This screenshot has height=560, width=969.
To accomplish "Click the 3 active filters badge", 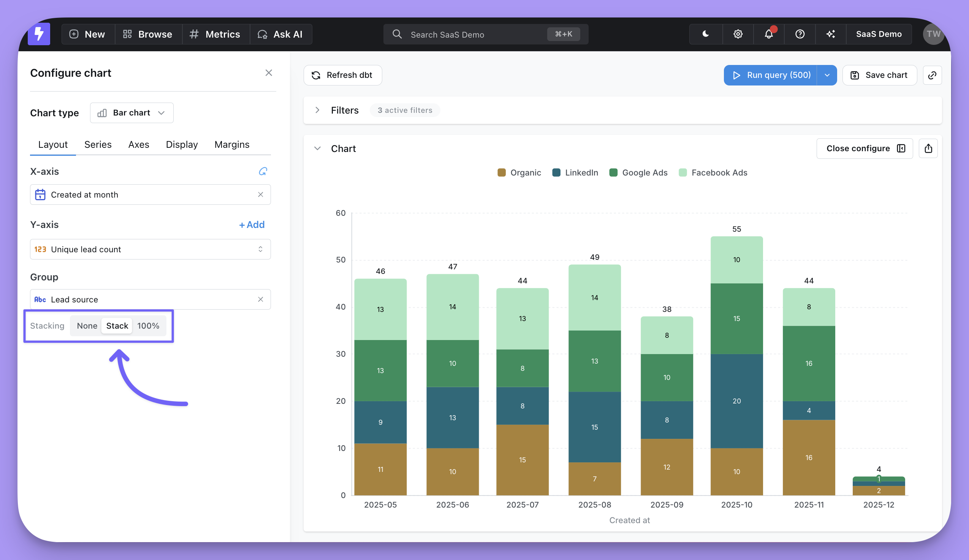I will coord(405,110).
